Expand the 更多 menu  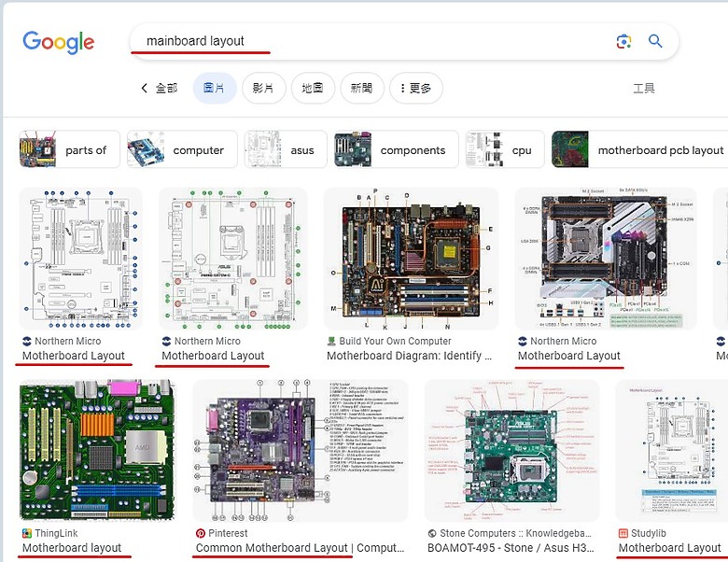point(415,88)
